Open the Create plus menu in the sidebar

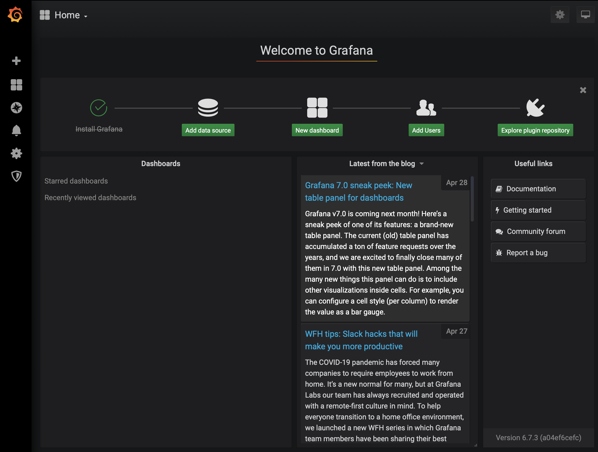point(16,61)
